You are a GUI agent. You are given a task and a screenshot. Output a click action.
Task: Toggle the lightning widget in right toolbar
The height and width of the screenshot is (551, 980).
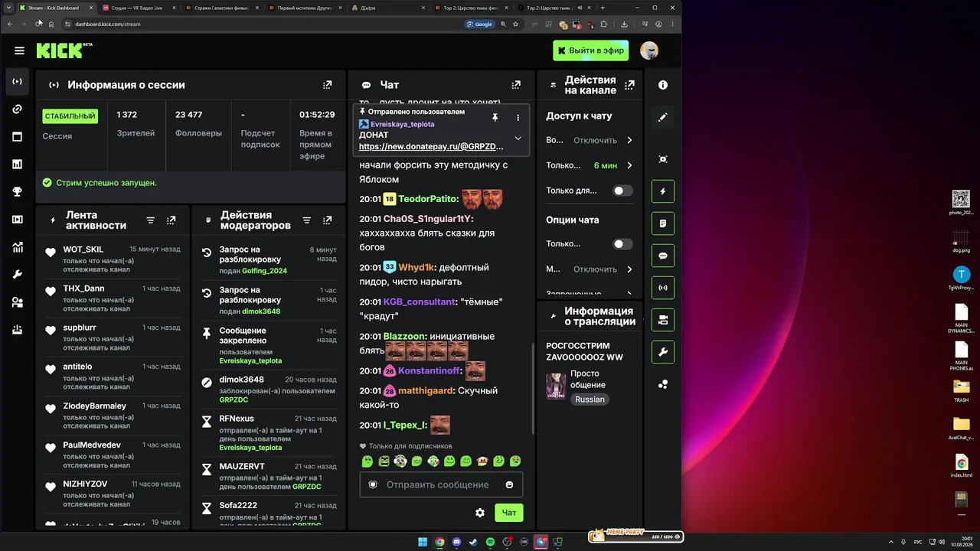point(663,191)
